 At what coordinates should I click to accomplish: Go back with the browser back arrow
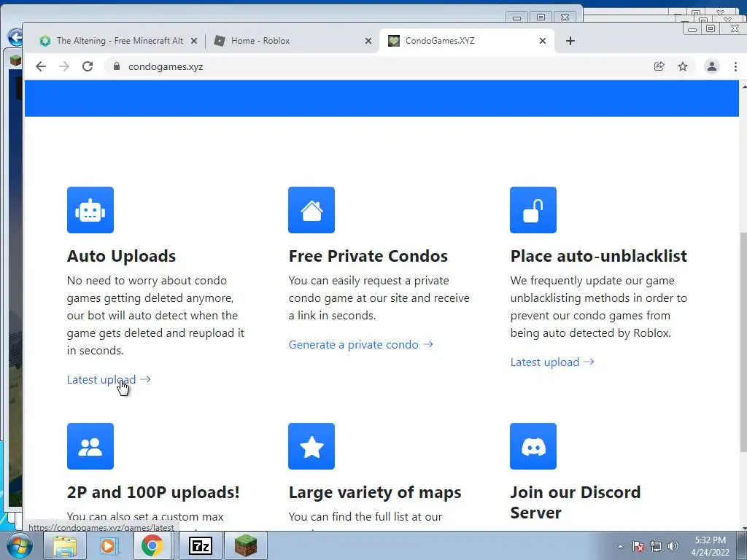[41, 66]
